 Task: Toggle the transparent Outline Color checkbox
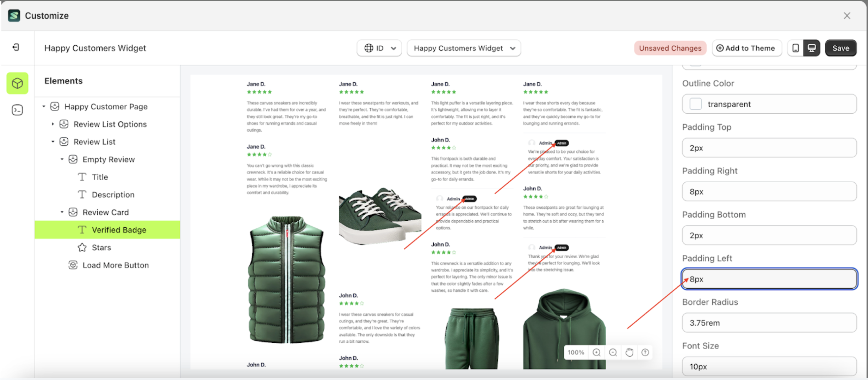(696, 104)
